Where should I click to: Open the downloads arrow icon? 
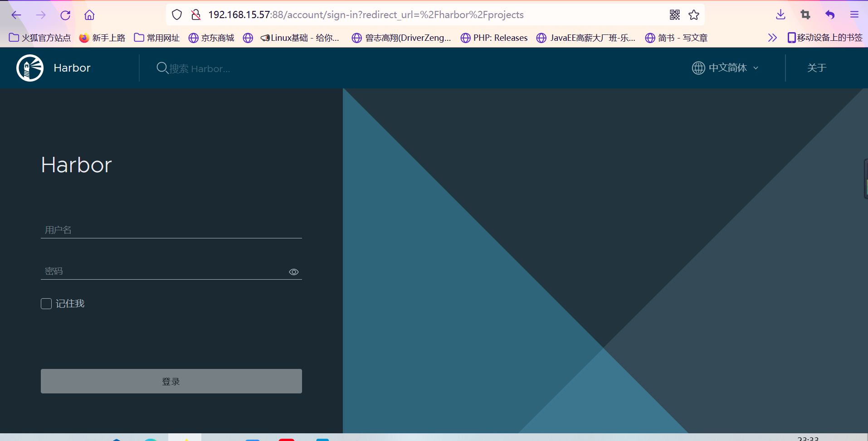(x=780, y=15)
